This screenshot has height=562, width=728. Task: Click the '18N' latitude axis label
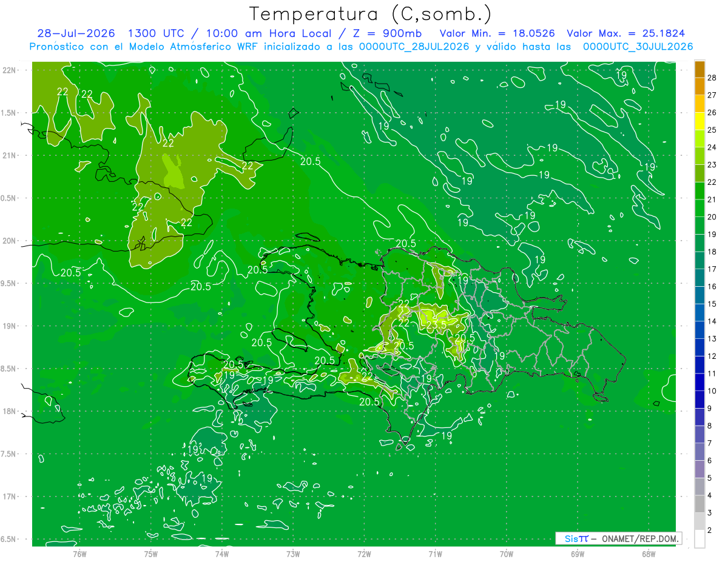[x=9, y=411]
